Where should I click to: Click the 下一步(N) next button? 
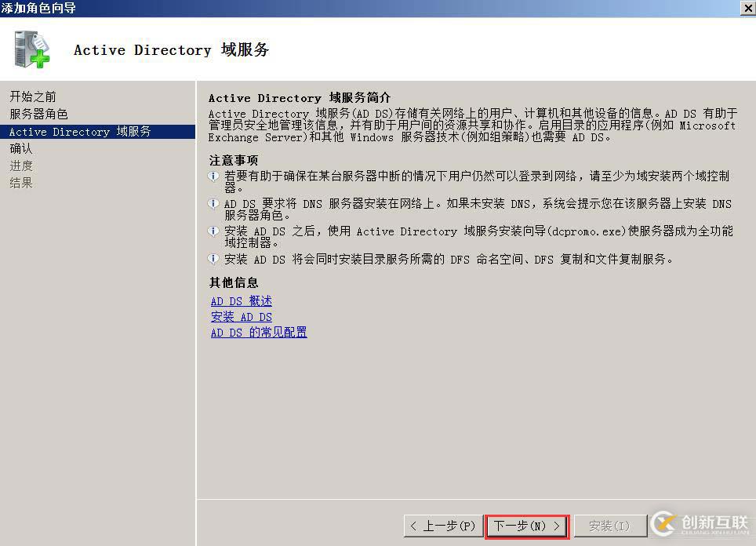pos(527,526)
